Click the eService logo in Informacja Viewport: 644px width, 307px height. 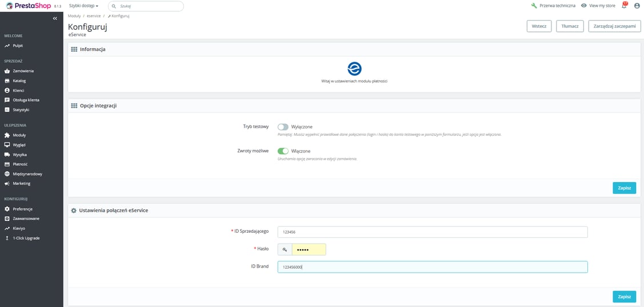354,68
